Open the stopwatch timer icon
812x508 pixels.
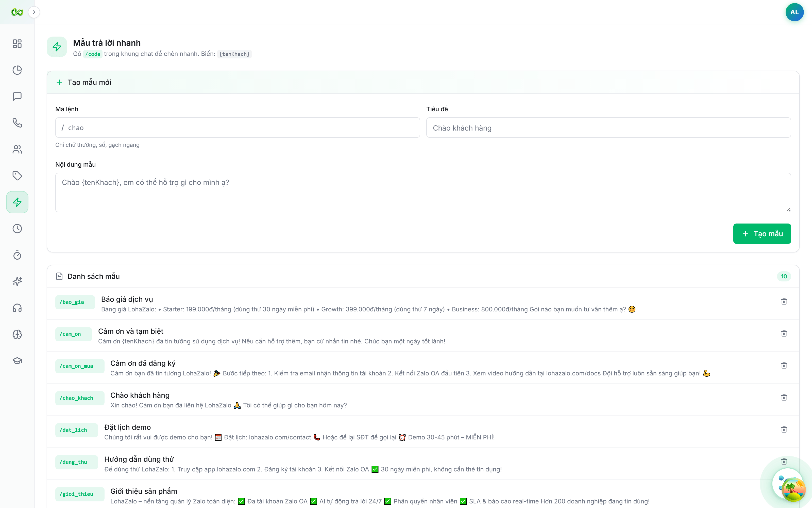(x=17, y=255)
